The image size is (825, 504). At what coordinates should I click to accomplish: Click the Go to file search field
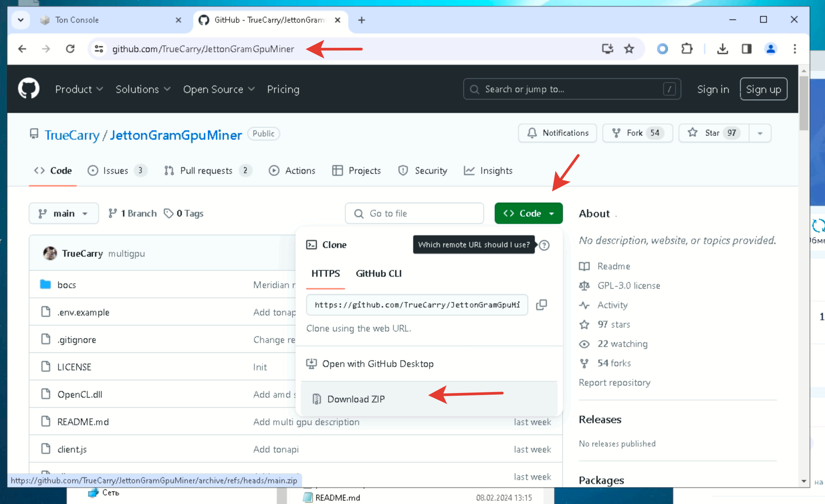click(414, 213)
